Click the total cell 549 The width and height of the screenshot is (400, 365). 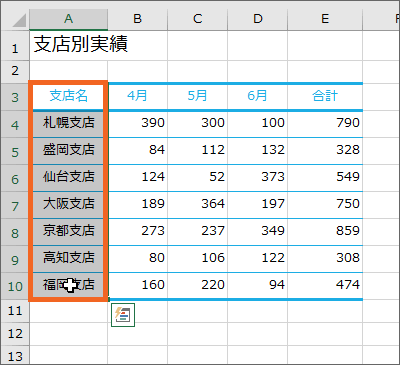[325, 178]
